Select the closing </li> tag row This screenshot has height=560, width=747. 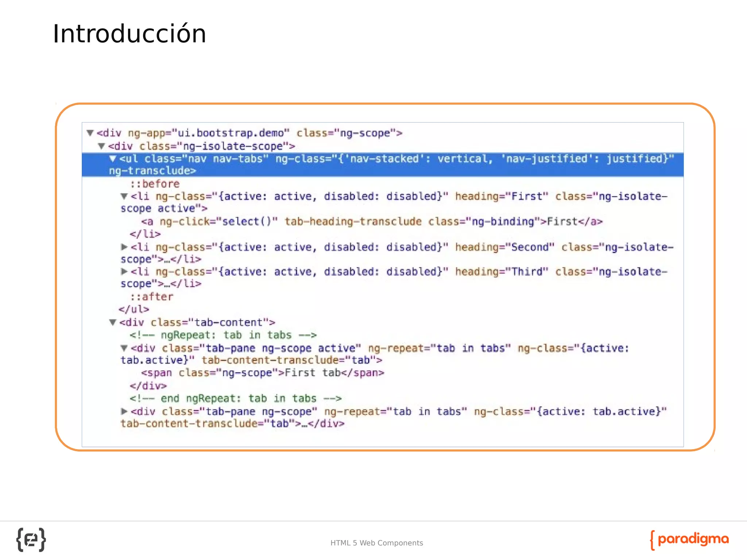(145, 234)
